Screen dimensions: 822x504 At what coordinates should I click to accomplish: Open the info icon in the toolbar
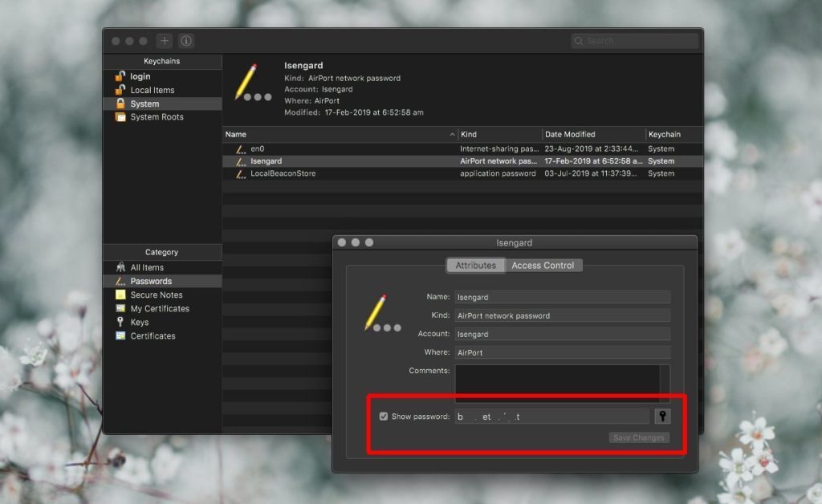(186, 40)
